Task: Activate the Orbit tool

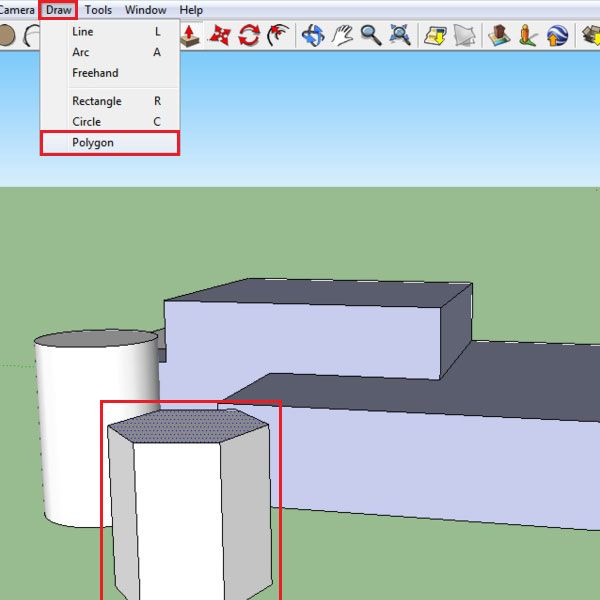Action: (313, 36)
